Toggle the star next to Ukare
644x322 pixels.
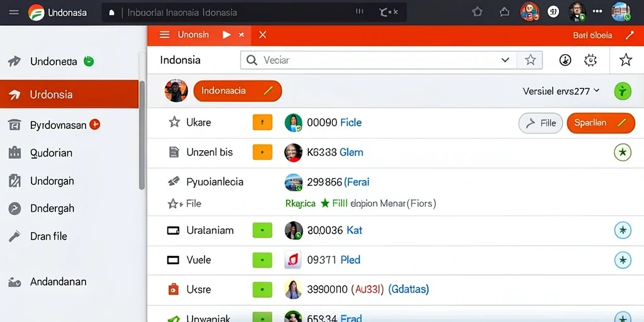point(175,122)
